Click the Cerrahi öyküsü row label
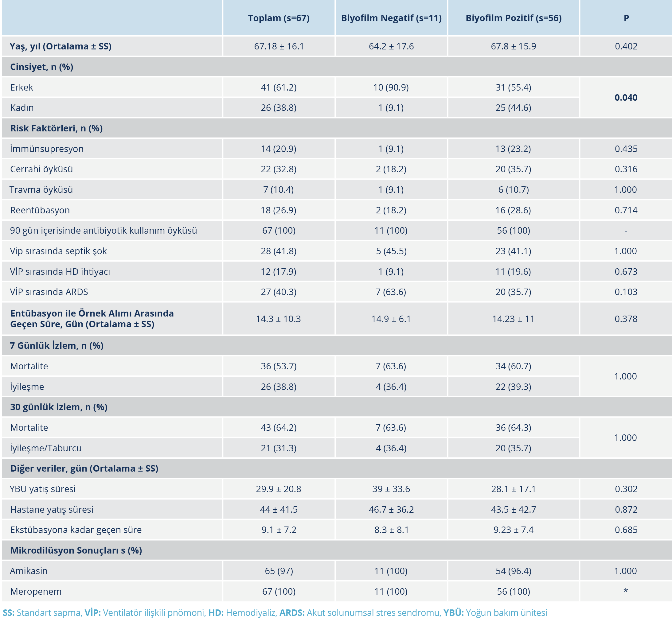The height and width of the screenshot is (622, 672). click(41, 169)
